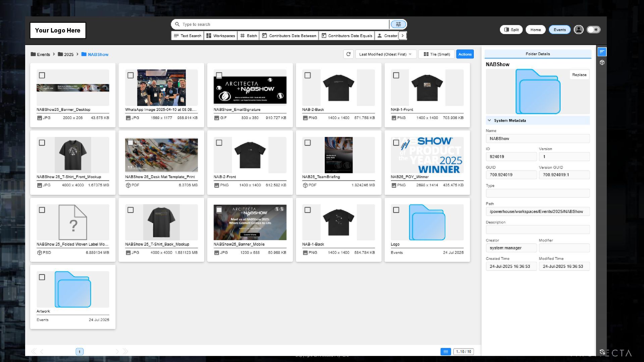The image size is (644, 362).
Task: Select the Workspaces search filter tab
Action: point(221,36)
